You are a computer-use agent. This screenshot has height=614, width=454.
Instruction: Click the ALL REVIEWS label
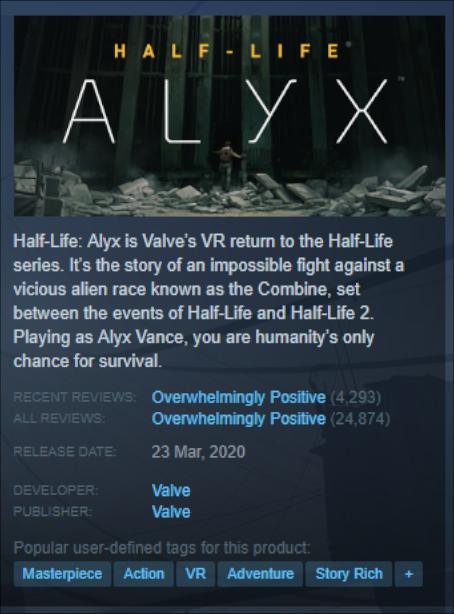[59, 418]
